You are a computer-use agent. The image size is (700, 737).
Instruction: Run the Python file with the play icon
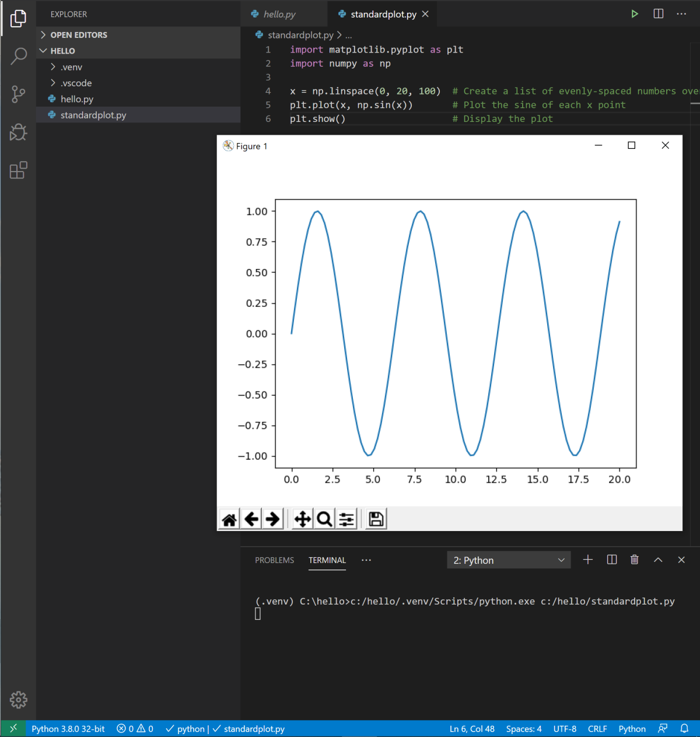point(635,14)
